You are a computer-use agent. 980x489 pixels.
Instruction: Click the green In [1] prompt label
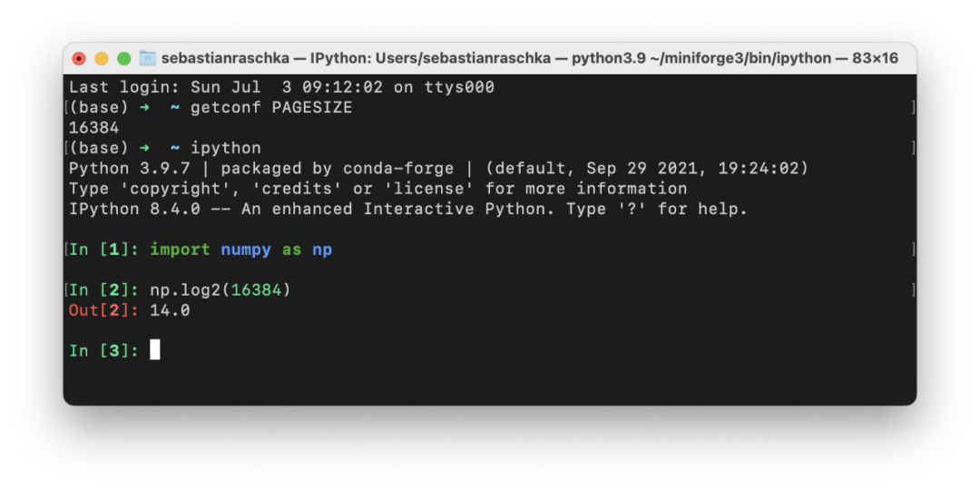tap(103, 249)
